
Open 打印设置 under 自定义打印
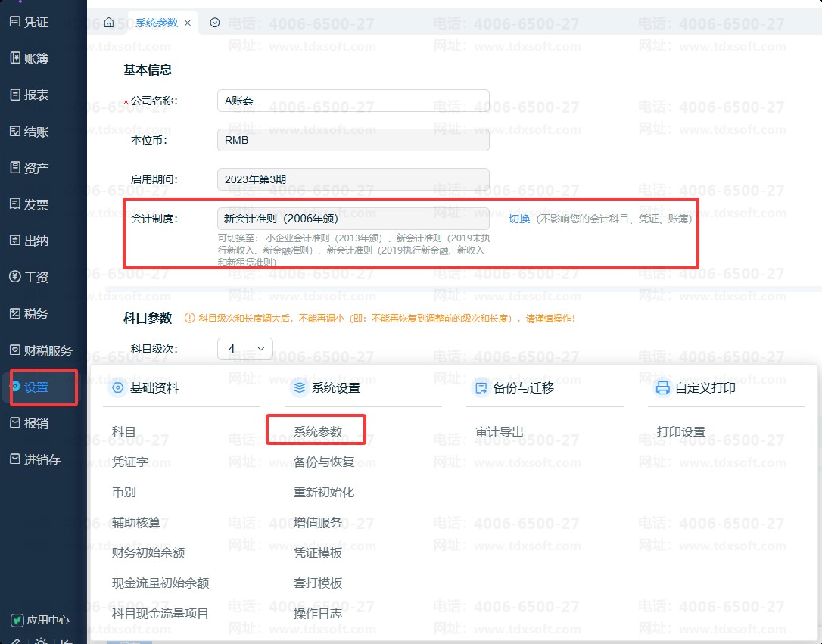coord(680,431)
